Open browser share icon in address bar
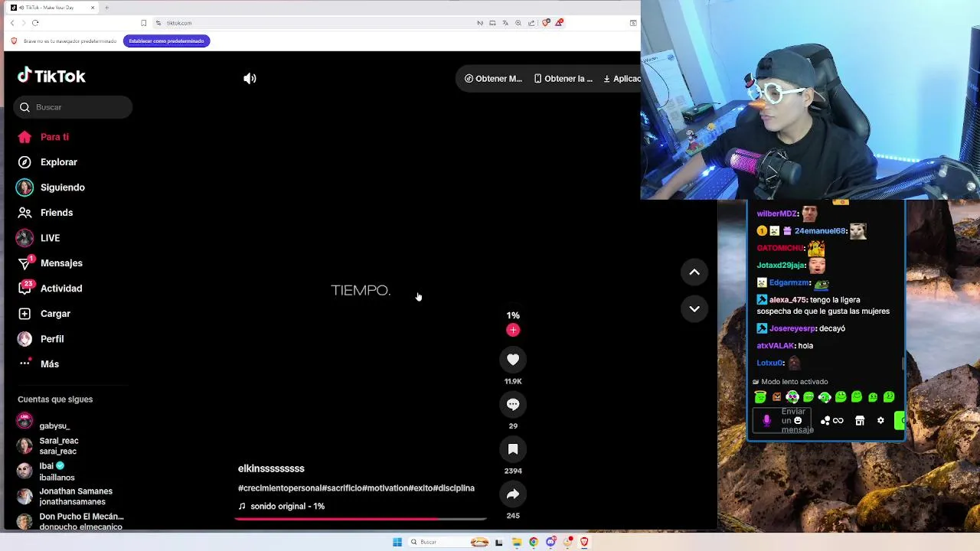Viewport: 980px width, 551px height. (531, 23)
